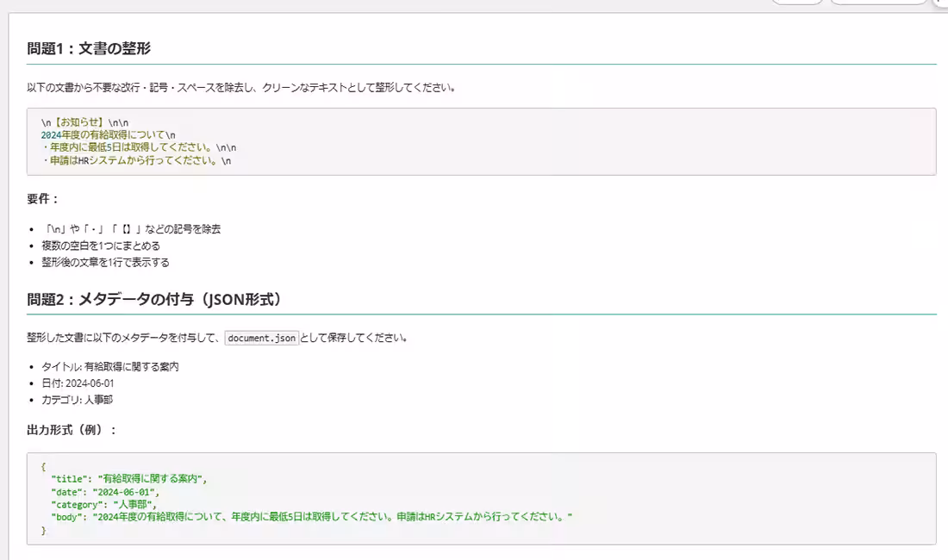This screenshot has width=948, height=560.
Task: Click the 出力形式（例）： subheading
Action: click(x=71, y=430)
